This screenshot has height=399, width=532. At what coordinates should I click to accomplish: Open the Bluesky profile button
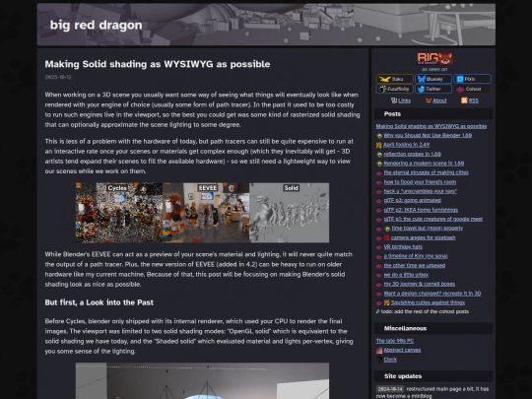pyautogui.click(x=433, y=79)
